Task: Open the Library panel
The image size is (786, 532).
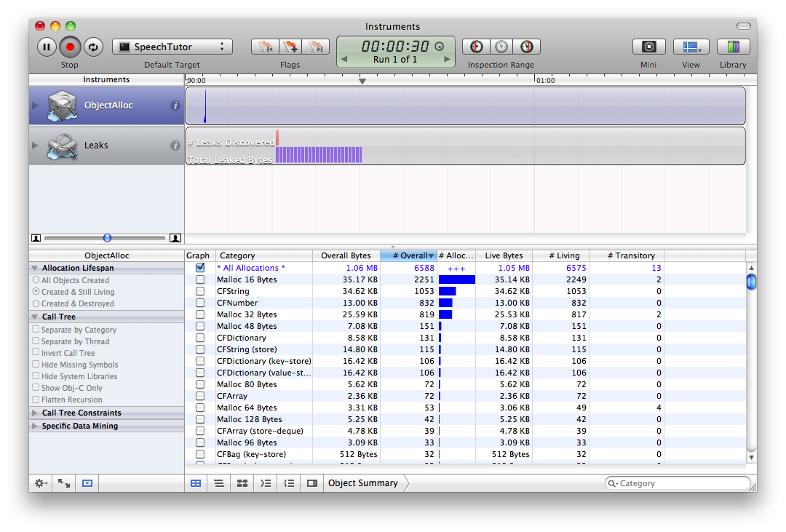Action: click(x=734, y=47)
